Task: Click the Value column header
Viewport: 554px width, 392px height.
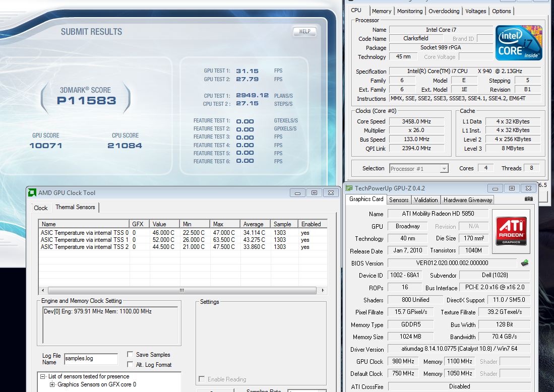Action: click(x=165, y=224)
